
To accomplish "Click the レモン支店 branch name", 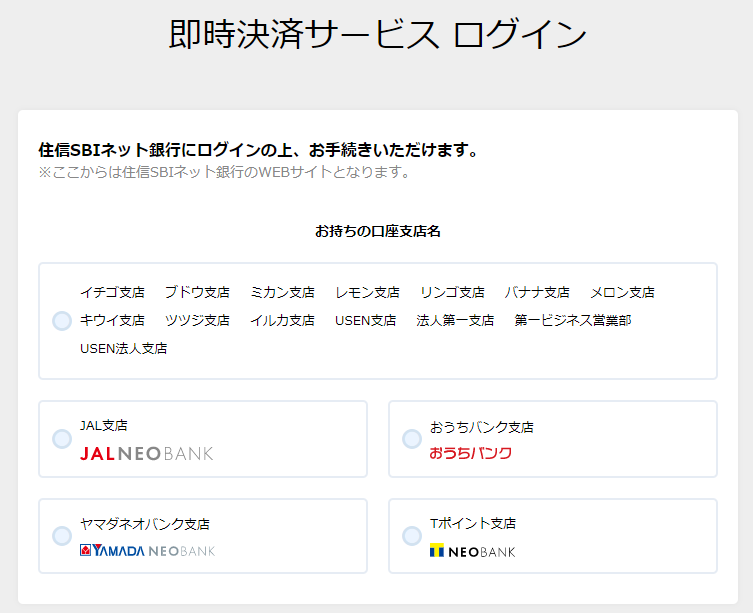I will tap(367, 292).
